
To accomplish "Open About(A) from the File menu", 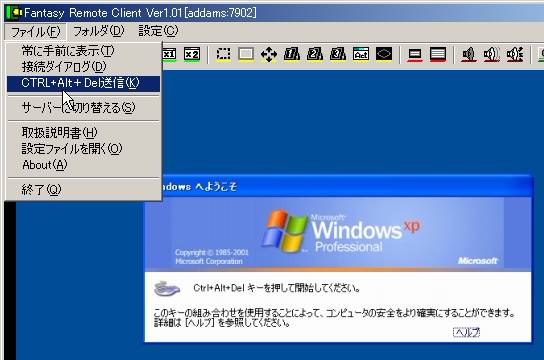I will point(83,165).
